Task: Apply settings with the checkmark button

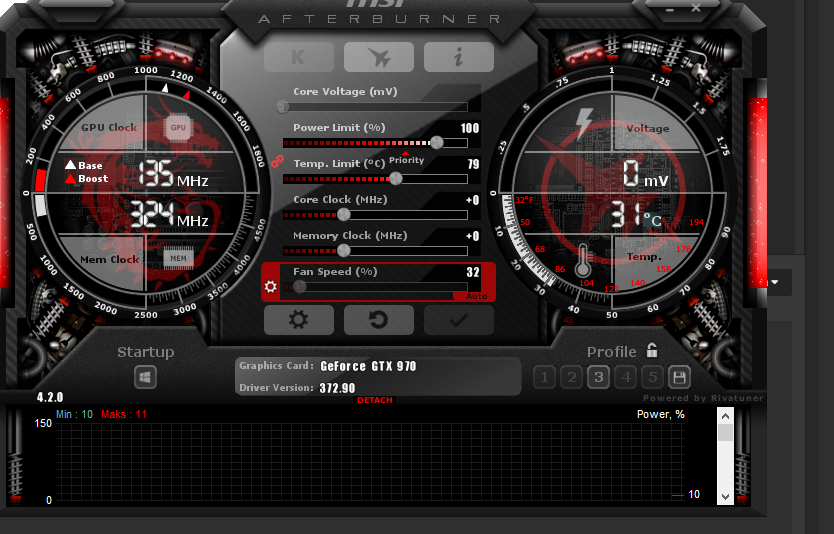Action: (x=458, y=320)
